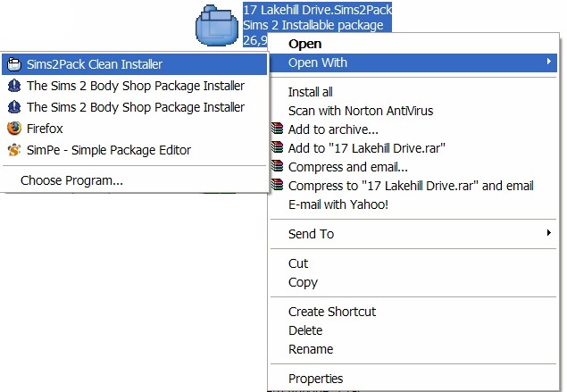Click the second Body Shop Package Installer icon
Viewport: 567px width, 392px height.
coord(14,107)
